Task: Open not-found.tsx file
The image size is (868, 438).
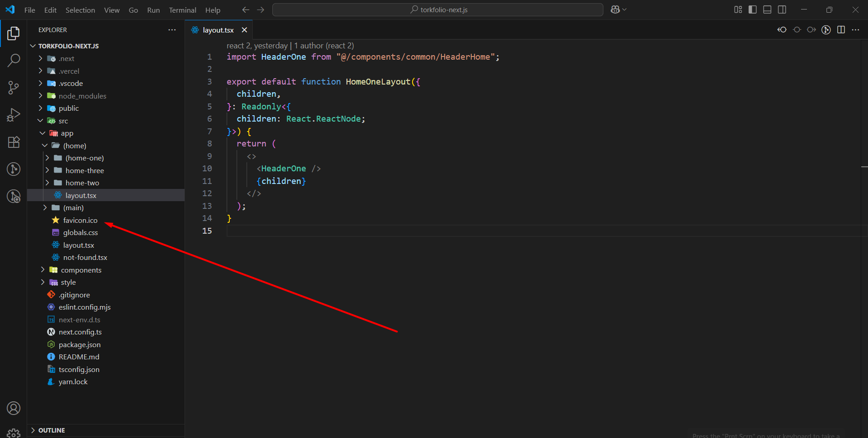Action: [106, 258]
